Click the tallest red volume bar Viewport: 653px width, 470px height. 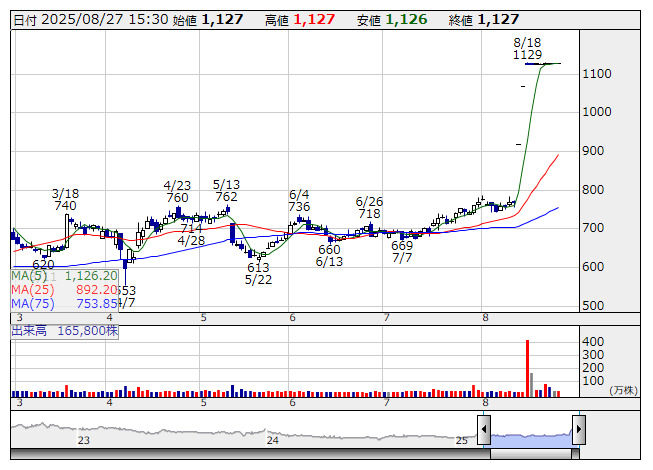click(x=527, y=368)
